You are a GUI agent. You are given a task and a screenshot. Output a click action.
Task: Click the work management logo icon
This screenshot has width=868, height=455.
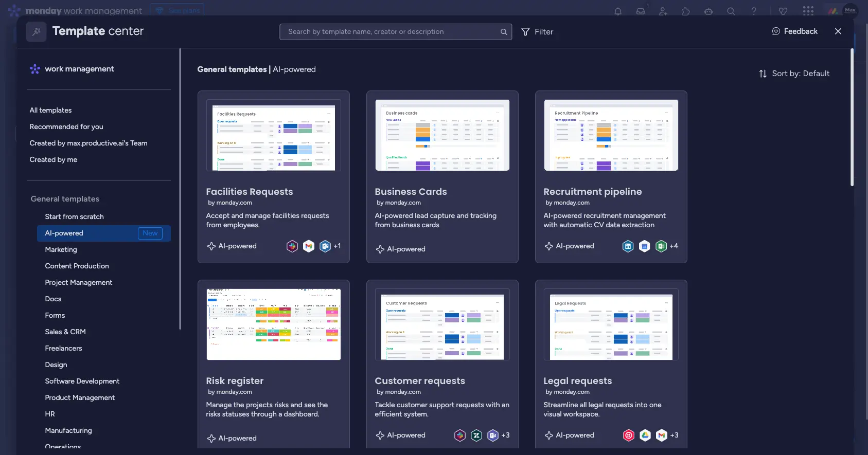[x=35, y=69]
